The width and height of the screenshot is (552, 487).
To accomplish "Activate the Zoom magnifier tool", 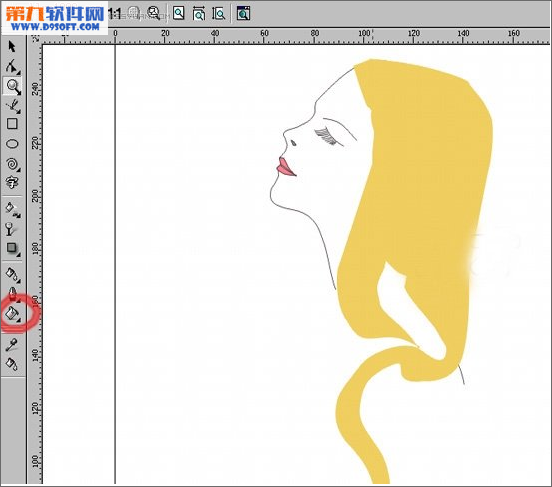I will click(x=13, y=86).
